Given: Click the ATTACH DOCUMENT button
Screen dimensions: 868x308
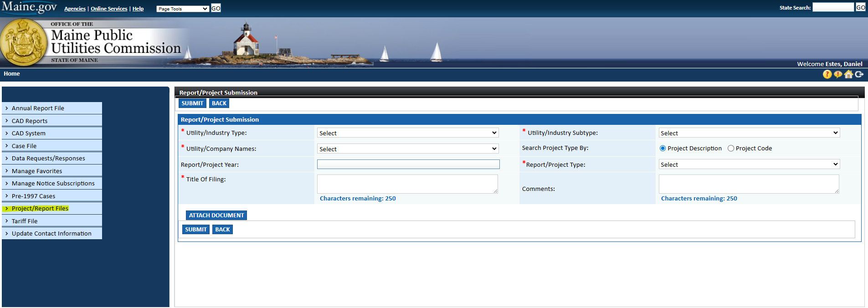Looking at the screenshot, I should (x=216, y=216).
